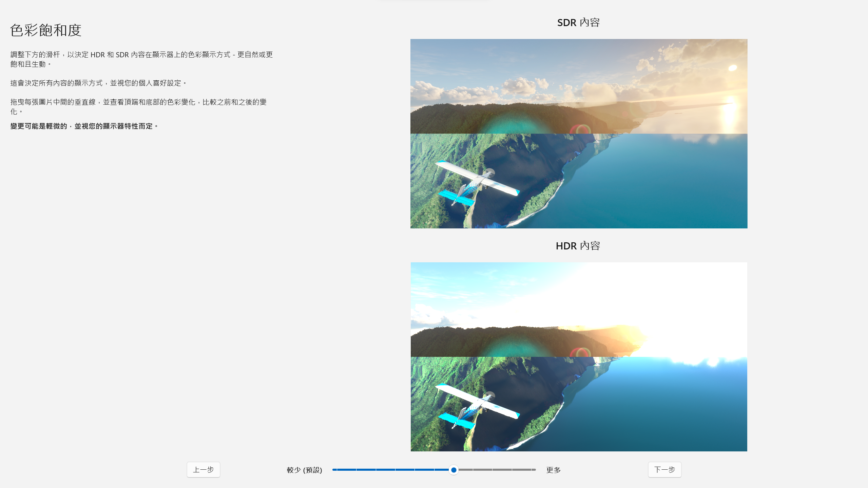868x488 pixels.
Task: Click the far left end of saturation slider
Action: (x=334, y=470)
